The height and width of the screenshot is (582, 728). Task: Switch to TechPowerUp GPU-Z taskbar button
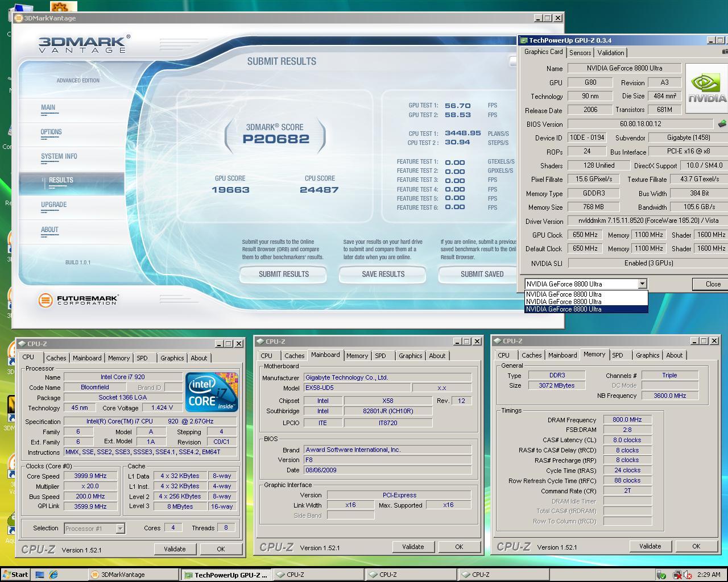pos(226,575)
